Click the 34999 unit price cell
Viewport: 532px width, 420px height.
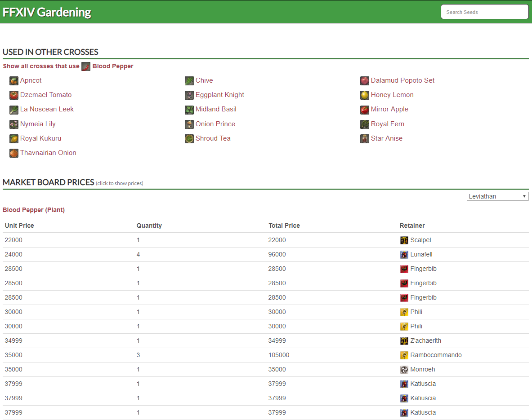pos(13,340)
